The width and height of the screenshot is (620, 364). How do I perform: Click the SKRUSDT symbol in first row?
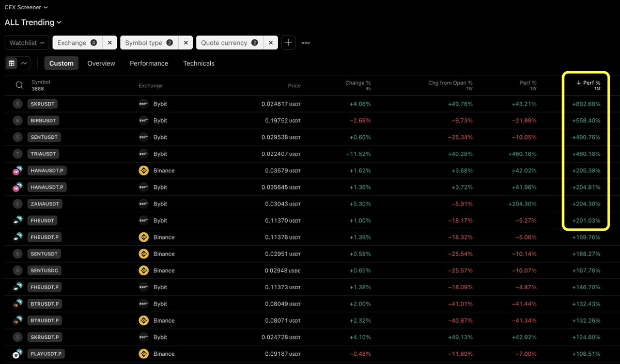point(42,104)
